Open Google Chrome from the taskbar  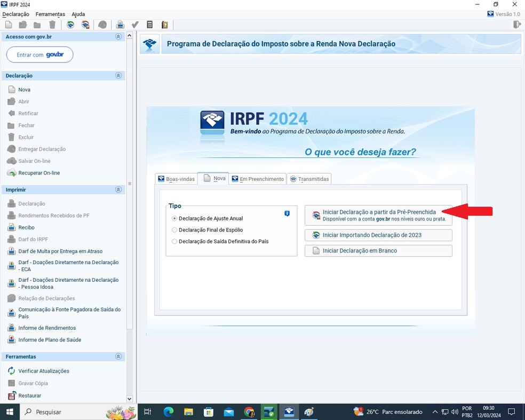pos(249,411)
